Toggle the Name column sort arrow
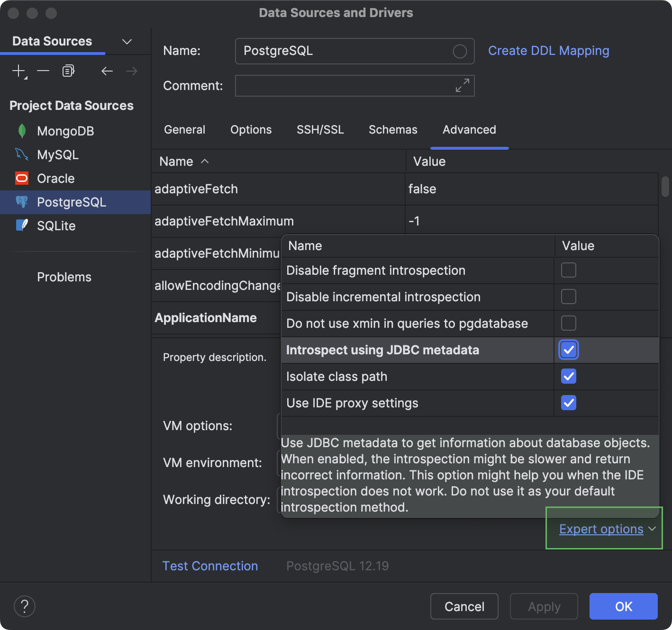Viewport: 672px width, 630px height. pyautogui.click(x=204, y=161)
